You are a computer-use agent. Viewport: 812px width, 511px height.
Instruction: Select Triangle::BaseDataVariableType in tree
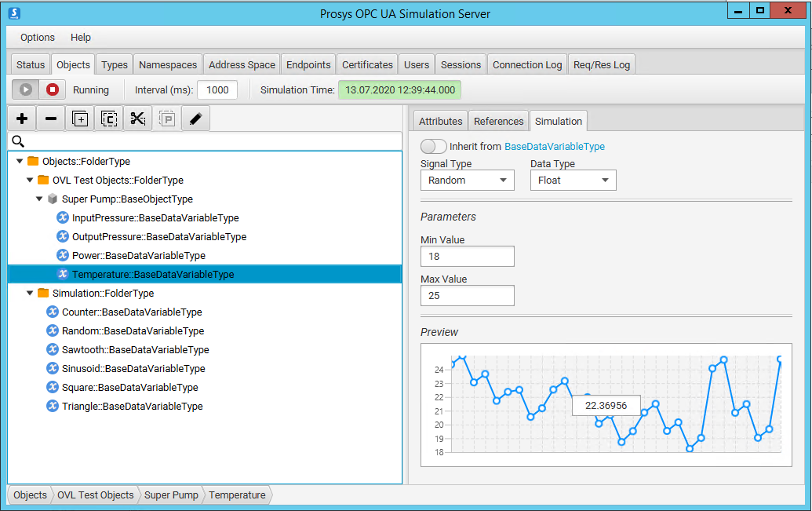click(x=132, y=406)
